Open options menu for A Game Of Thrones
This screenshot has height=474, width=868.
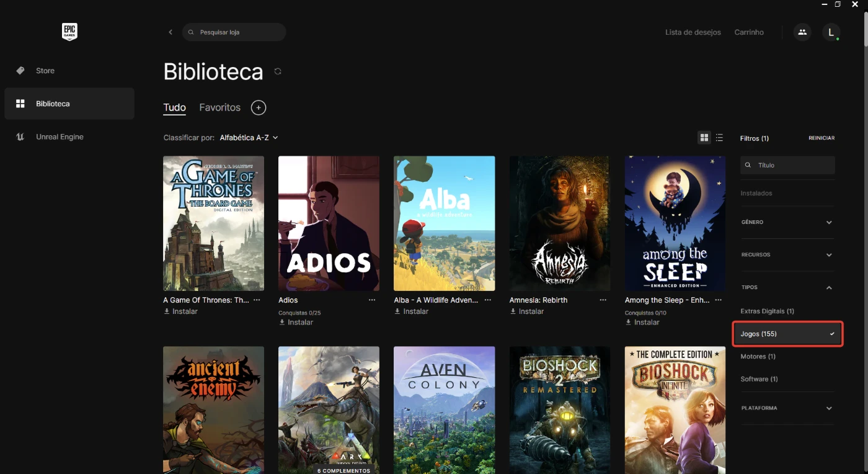257,300
